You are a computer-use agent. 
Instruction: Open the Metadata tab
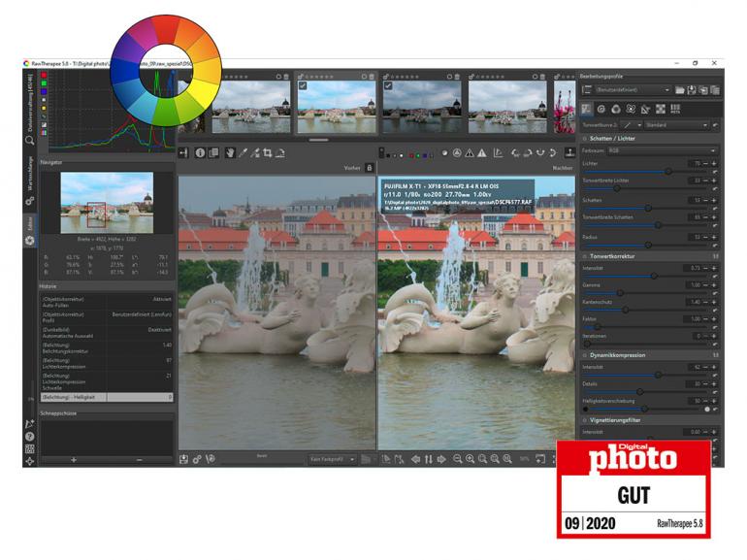tap(675, 109)
